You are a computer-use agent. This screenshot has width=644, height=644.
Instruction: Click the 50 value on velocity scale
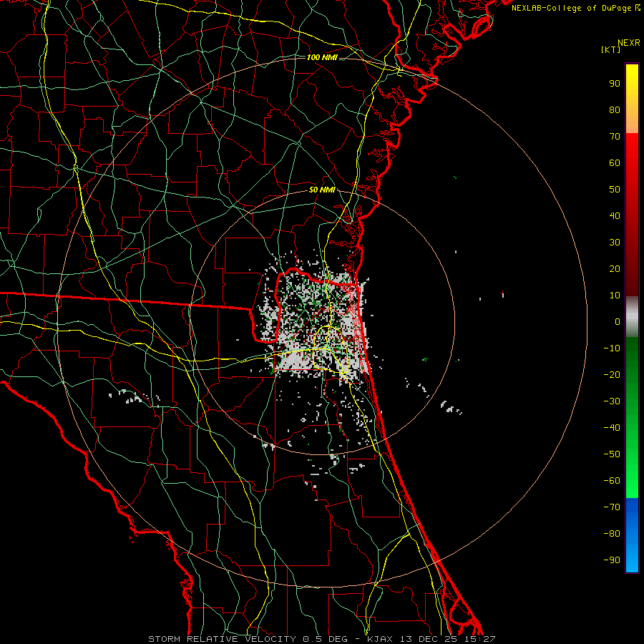(615, 190)
